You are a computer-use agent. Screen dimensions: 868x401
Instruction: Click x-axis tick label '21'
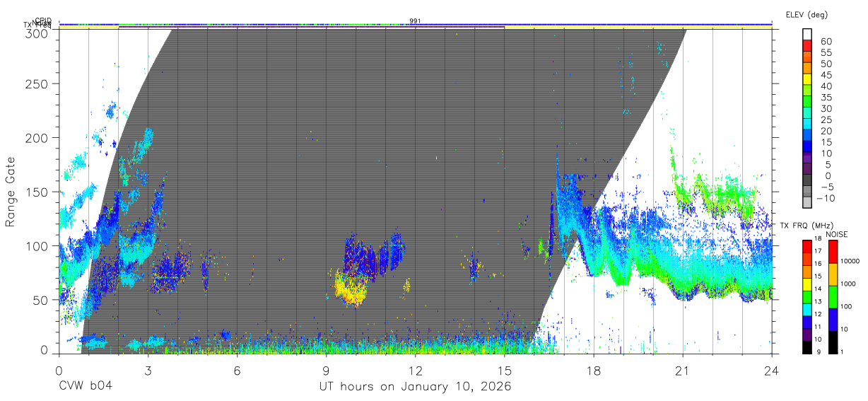click(x=682, y=370)
